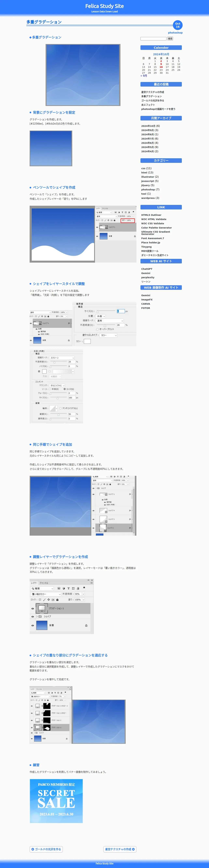Toggle smart object filter icon in 30% opacity layers panel
This screenshot has height=868, width=209.
(x=78, y=588)
